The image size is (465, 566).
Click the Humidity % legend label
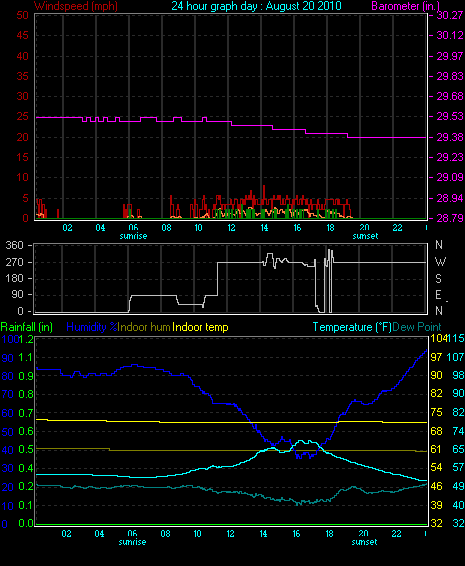92,327
